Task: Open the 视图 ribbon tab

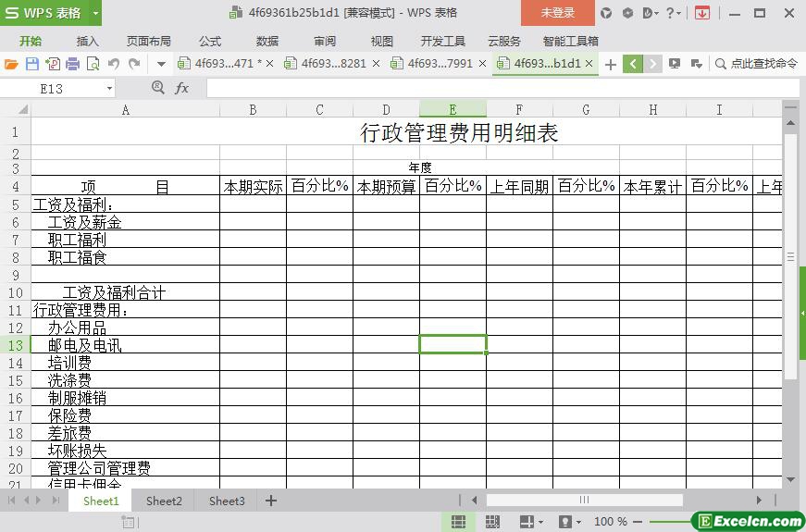Action: [382, 41]
